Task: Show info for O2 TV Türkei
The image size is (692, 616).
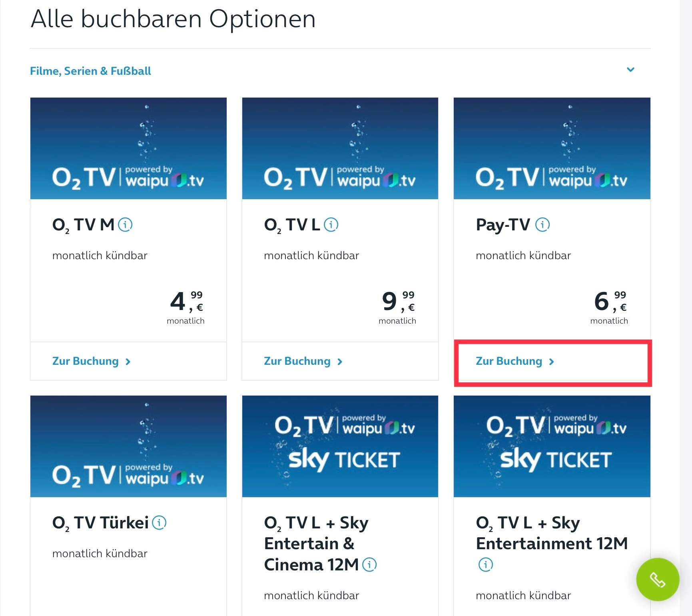Action: (159, 523)
